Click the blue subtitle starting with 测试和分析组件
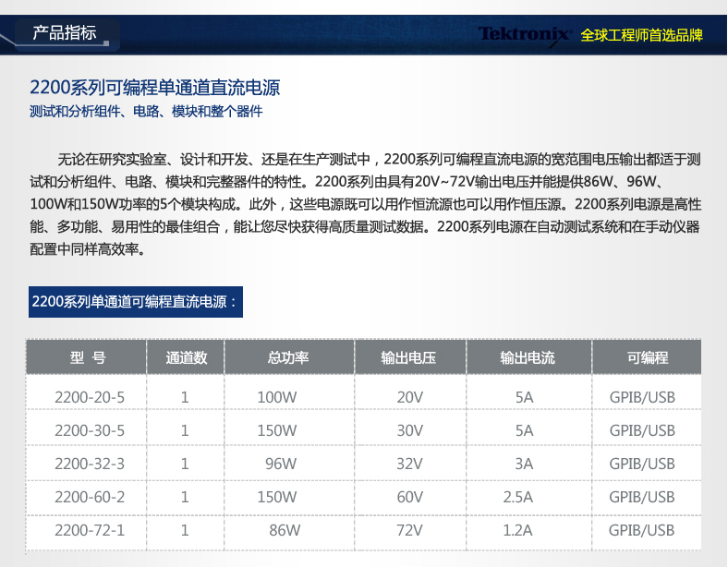This screenshot has height=567, width=728. tap(146, 112)
